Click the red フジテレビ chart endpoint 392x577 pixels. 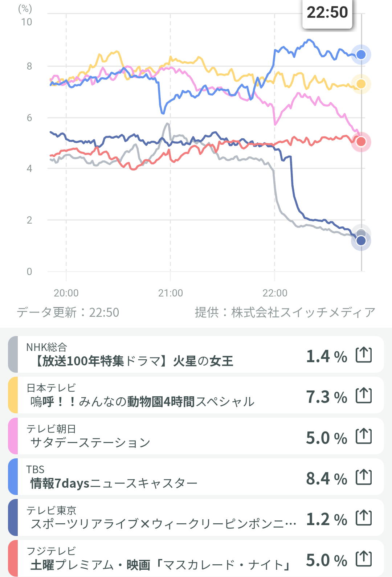coord(361,142)
